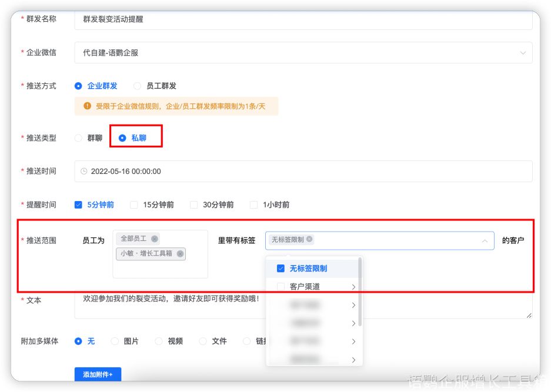Click the tag dropdown list scrollbar
Image resolution: width=551 pixels, height=392 pixels.
[360, 292]
